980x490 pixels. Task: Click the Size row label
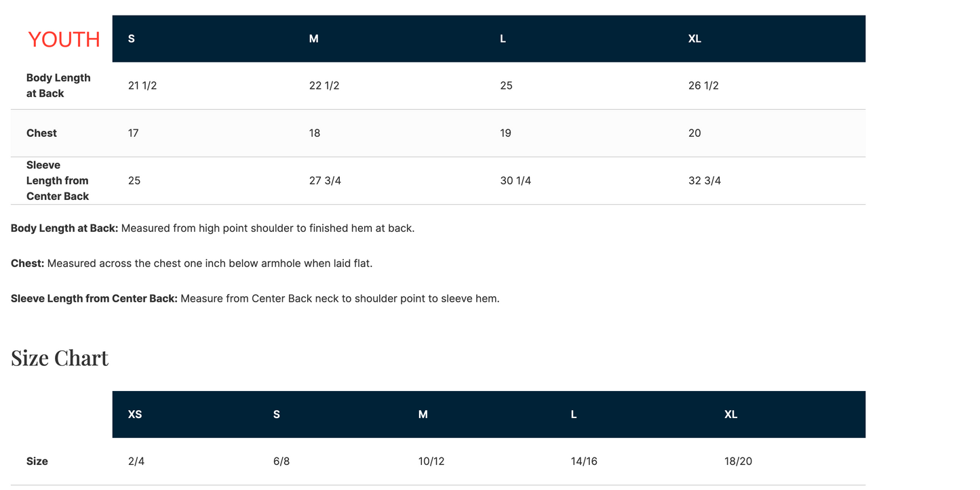(x=37, y=461)
